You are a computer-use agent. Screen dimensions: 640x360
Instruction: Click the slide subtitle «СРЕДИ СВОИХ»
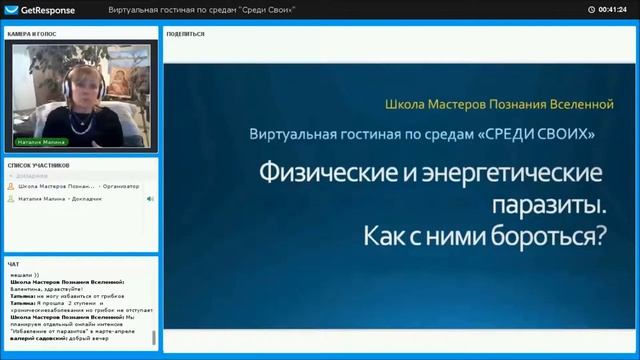(x=536, y=134)
